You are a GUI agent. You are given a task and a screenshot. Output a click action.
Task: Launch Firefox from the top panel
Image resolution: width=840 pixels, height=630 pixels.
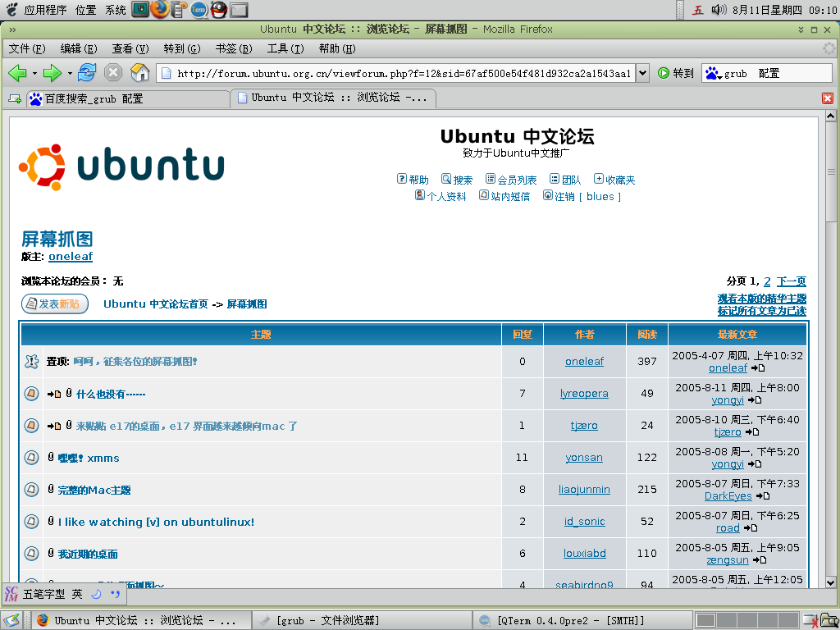point(160,9)
